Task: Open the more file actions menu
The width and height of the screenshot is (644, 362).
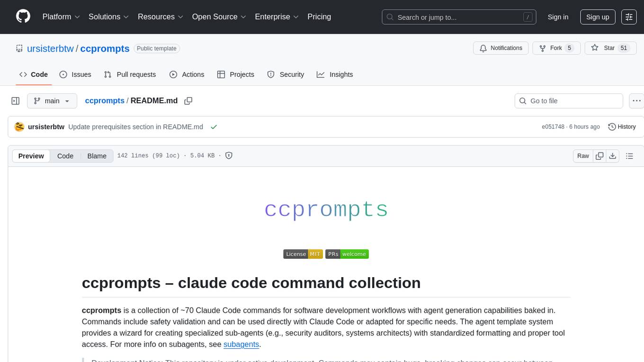Action: [x=636, y=101]
